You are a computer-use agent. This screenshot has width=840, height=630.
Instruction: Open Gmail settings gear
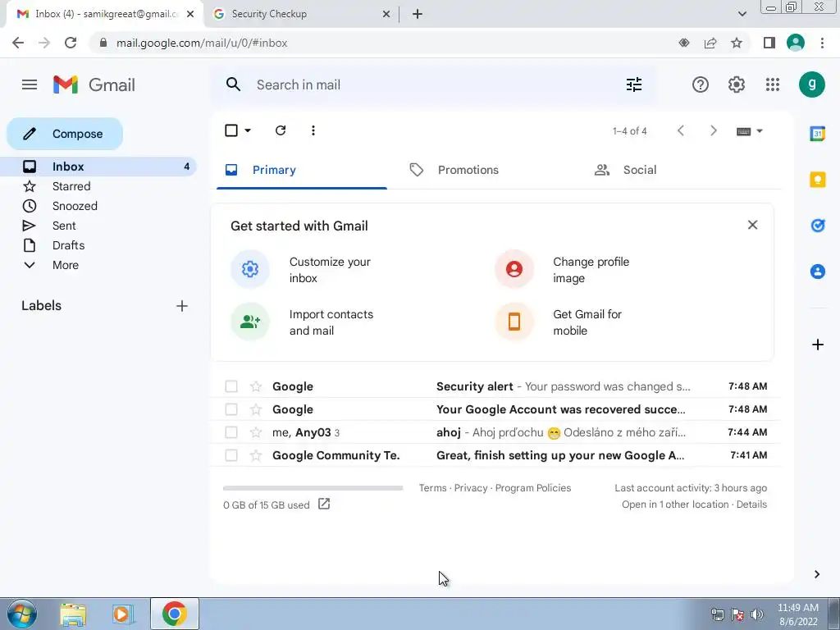737,84
